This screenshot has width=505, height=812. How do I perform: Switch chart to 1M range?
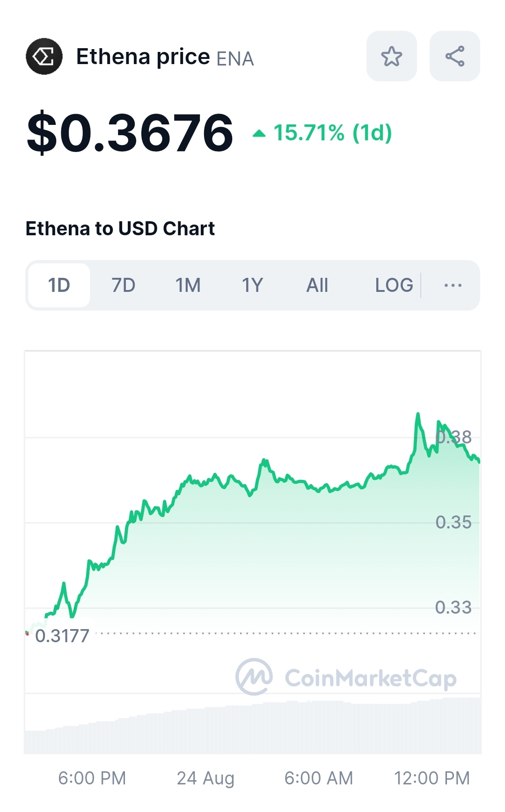[188, 285]
